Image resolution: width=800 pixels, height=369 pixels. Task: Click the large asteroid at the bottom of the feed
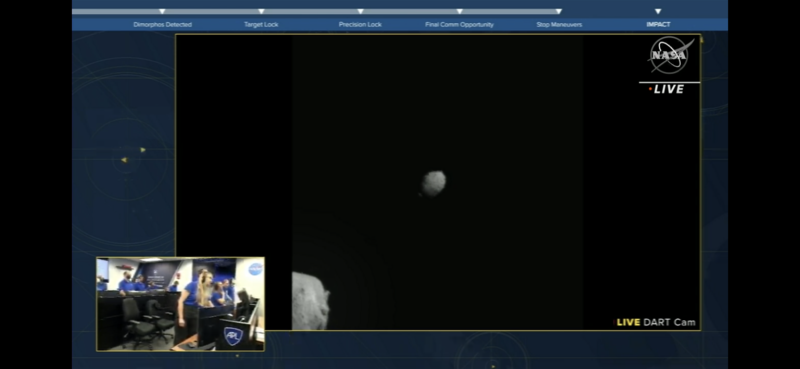(x=311, y=301)
